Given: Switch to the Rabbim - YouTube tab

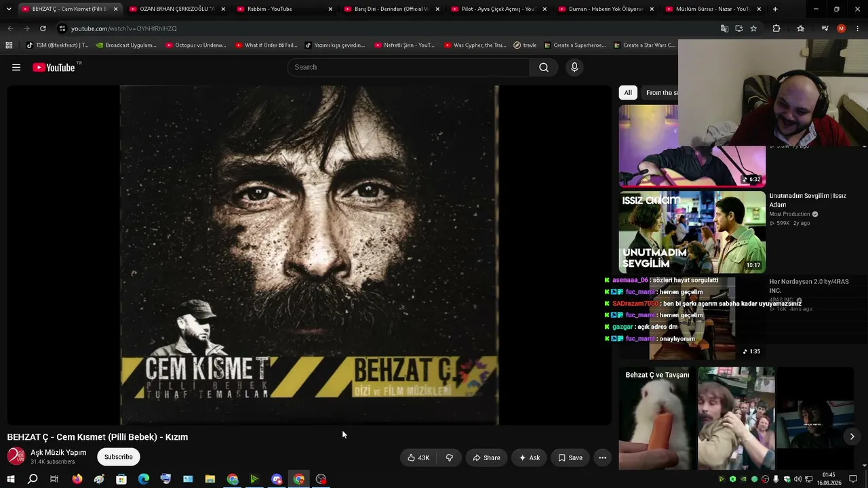Looking at the screenshot, I should [x=284, y=9].
